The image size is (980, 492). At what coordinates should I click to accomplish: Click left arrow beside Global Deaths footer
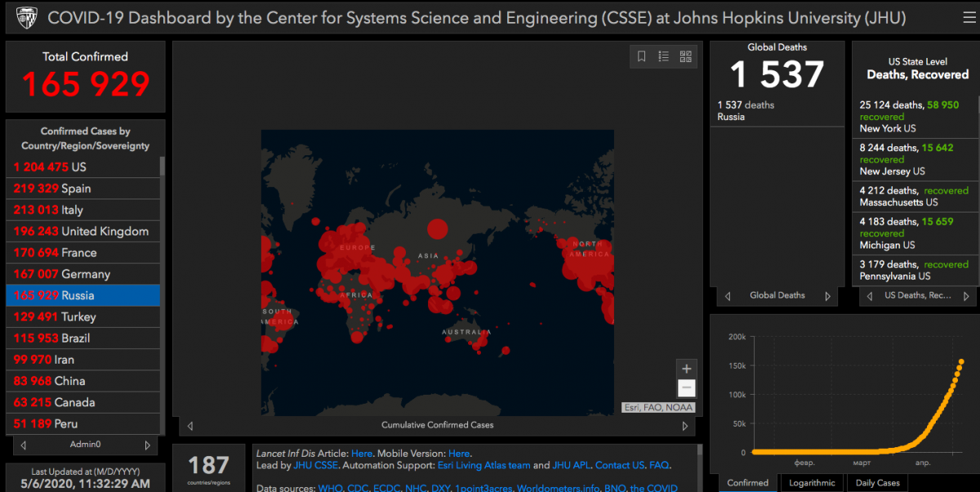point(727,296)
